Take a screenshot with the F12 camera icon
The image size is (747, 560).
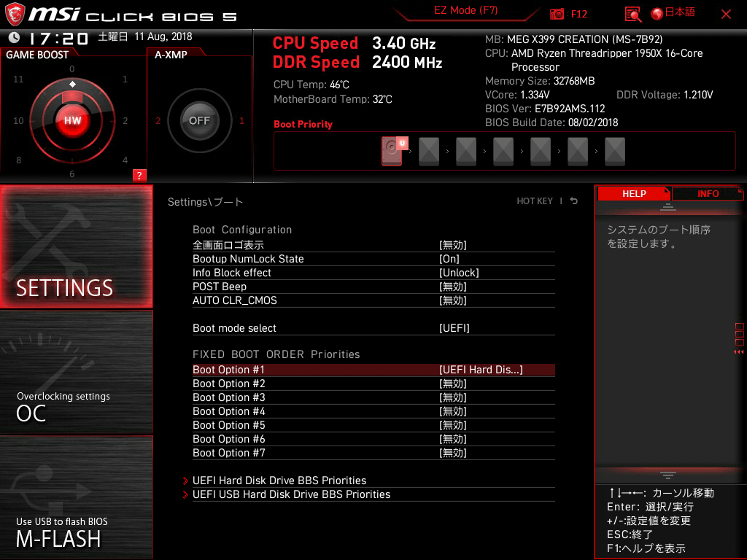(557, 14)
